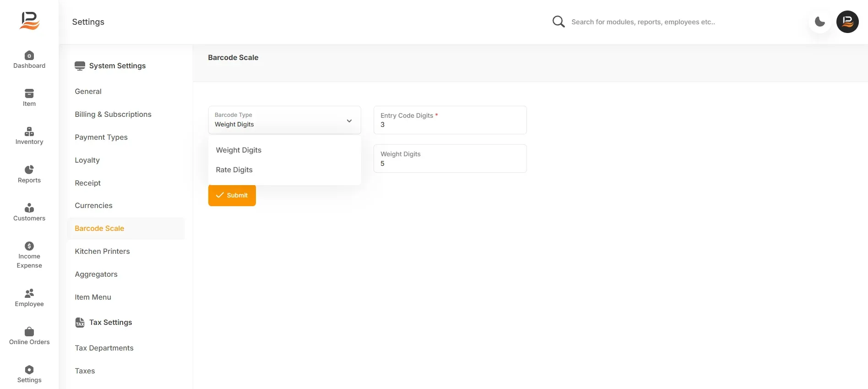868x389 pixels.
Task: Click the Weight Digits input field
Action: [450, 159]
